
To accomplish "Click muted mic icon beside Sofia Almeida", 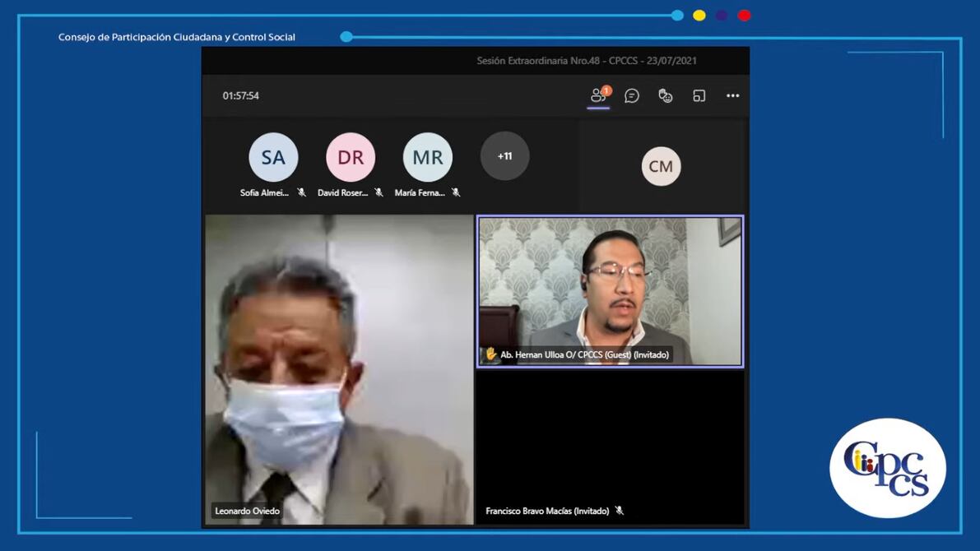I will 302,192.
